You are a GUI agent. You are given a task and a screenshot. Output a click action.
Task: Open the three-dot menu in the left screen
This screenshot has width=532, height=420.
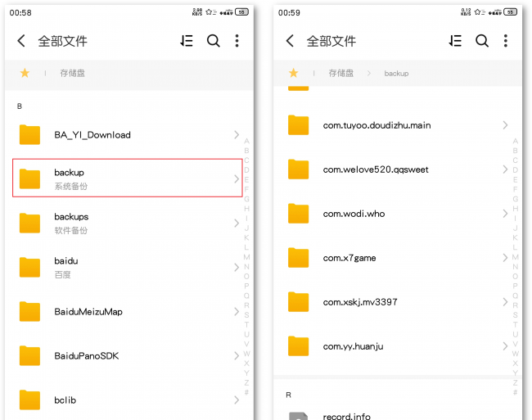[237, 41]
